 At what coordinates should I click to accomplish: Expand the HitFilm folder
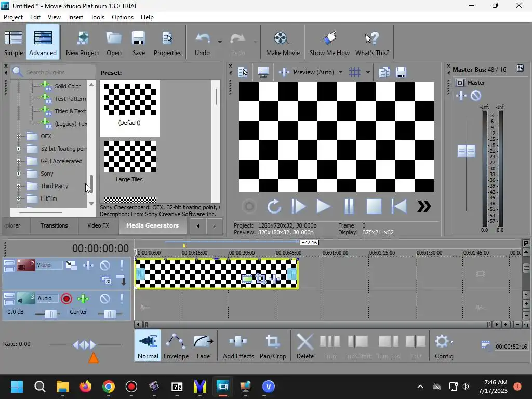(x=18, y=199)
